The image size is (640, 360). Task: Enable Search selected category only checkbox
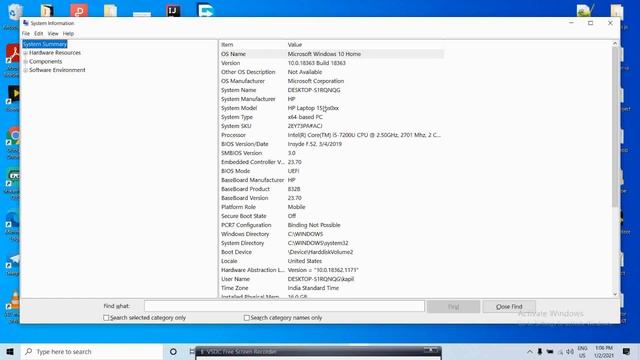(x=106, y=318)
